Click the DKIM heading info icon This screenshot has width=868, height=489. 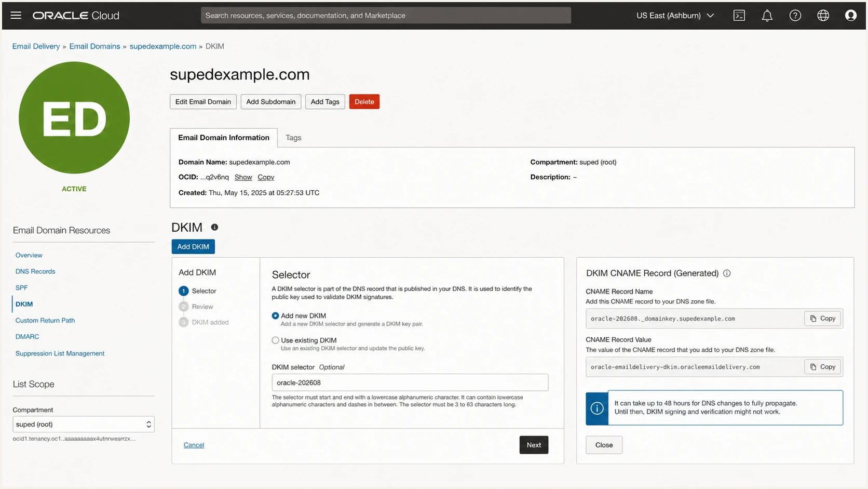214,227
